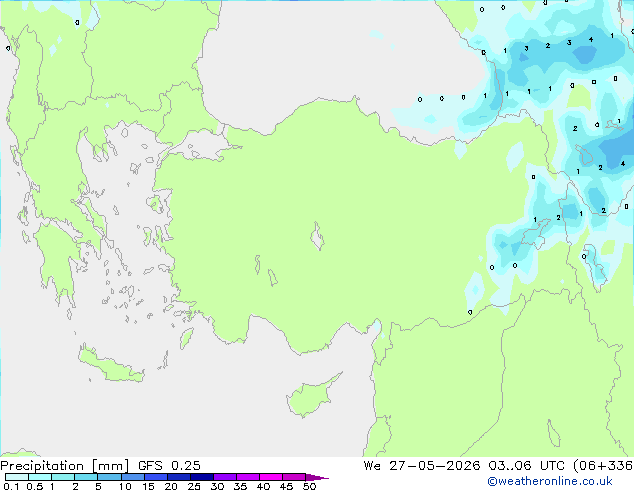
Task: Click the forecast date We 27-05-2026 text
Action: pos(422,466)
